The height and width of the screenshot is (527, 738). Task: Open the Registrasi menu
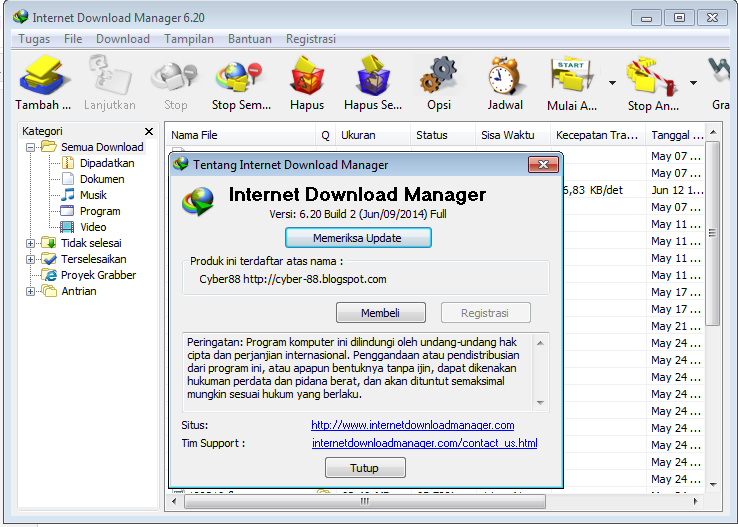point(311,39)
